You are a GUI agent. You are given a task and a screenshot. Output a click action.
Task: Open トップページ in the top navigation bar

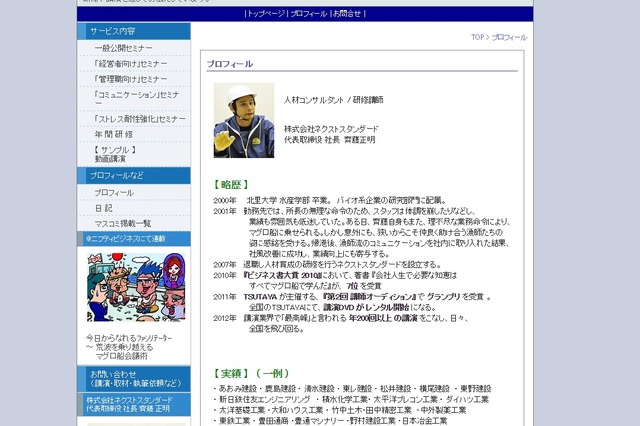(266, 13)
